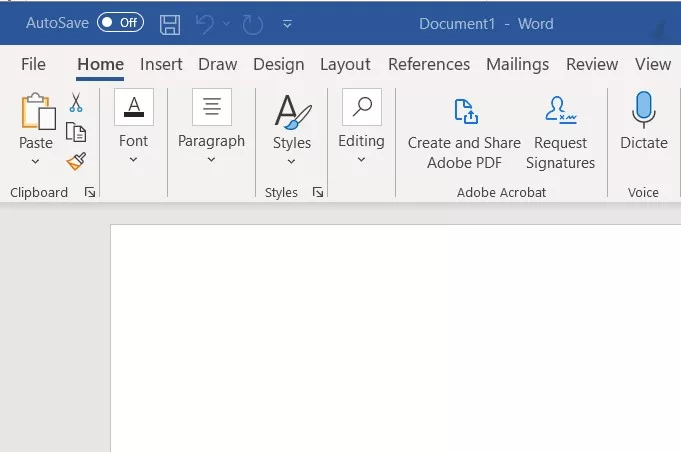The width and height of the screenshot is (681, 452).
Task: Open the File tab
Action: coord(33,64)
